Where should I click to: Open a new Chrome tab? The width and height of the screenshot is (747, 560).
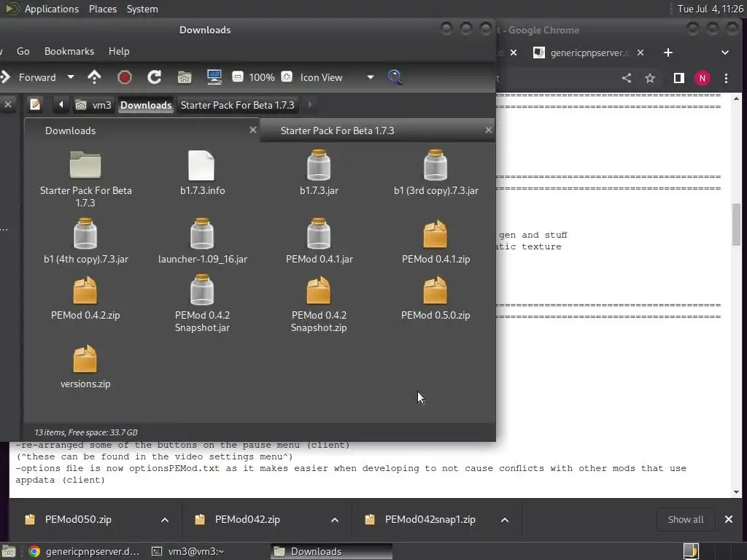(x=668, y=52)
